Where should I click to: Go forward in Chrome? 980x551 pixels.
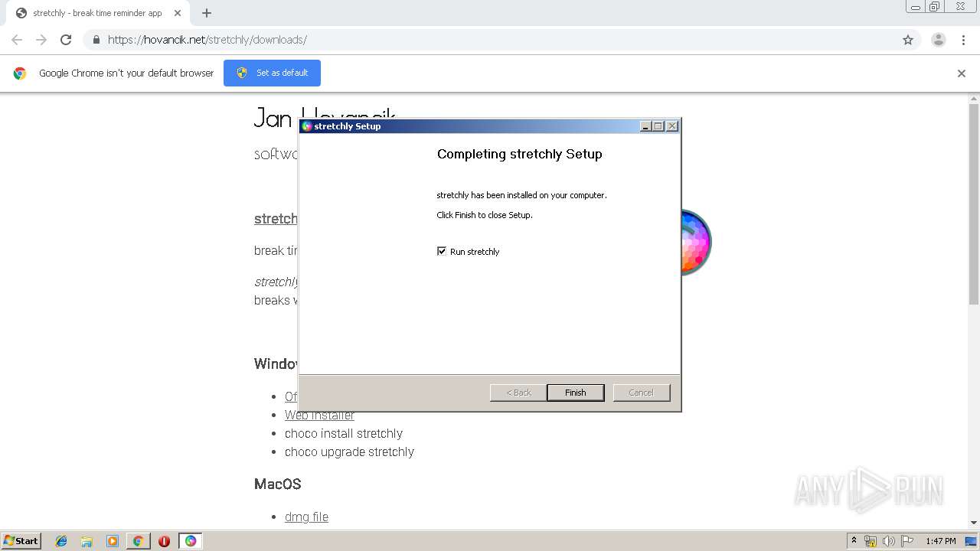pyautogui.click(x=41, y=40)
